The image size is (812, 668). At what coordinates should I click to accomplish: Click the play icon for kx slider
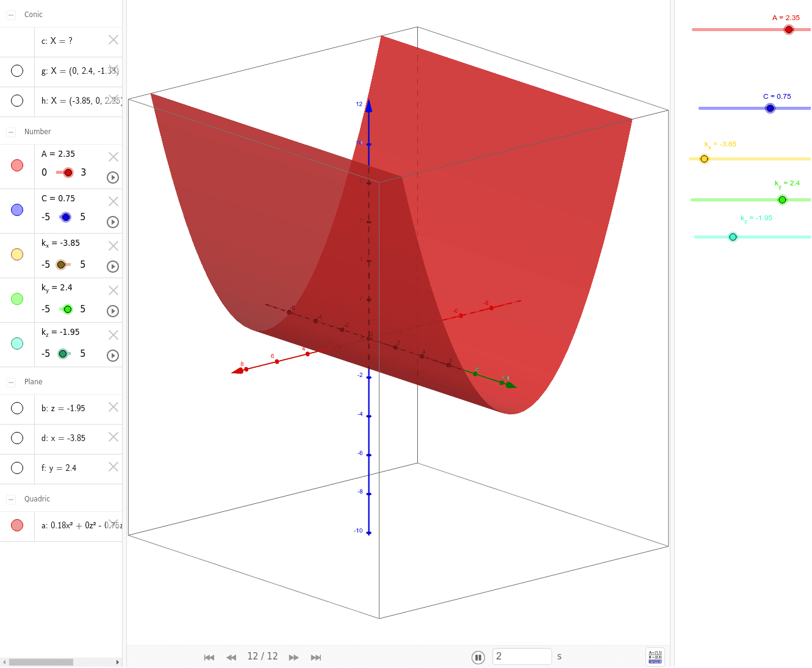coord(113,267)
